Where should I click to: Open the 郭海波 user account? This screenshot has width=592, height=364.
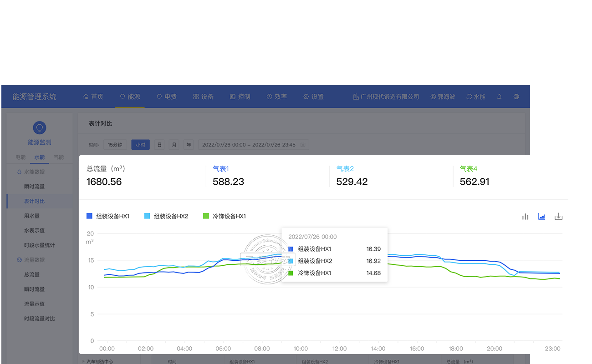443,97
